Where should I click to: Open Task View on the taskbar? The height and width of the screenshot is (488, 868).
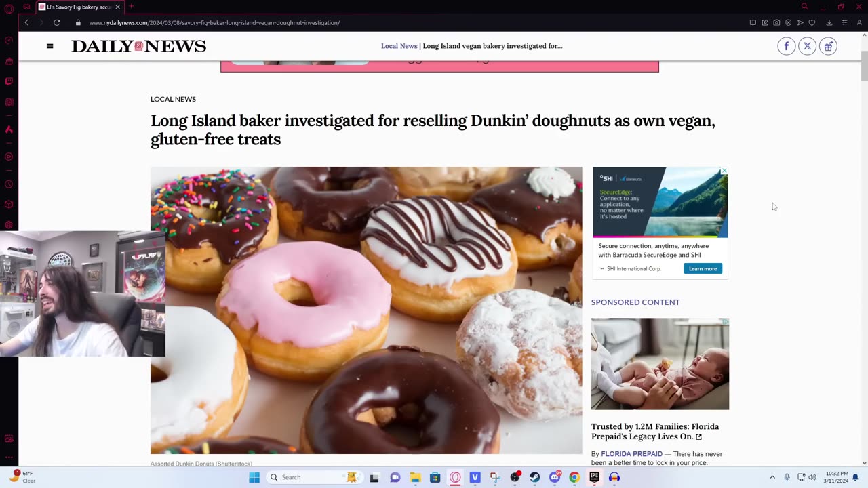(374, 477)
